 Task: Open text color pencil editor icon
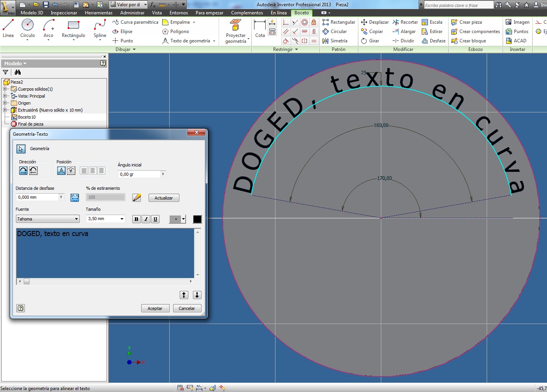[x=137, y=198]
